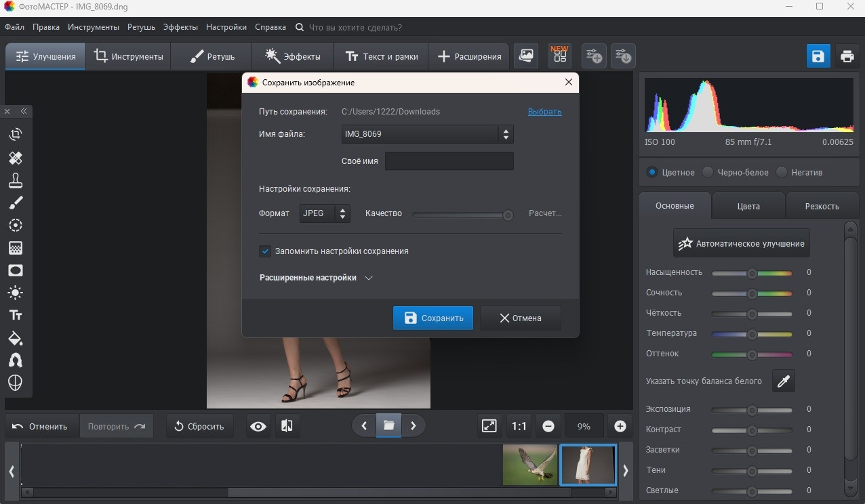Zoom out with the minus button
Image resolution: width=865 pixels, height=504 pixels.
[548, 426]
